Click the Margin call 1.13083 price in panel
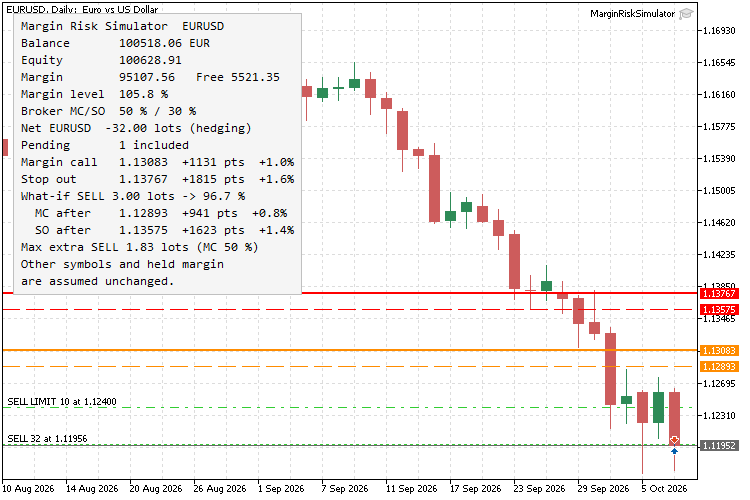Image resolution: width=750 pixels, height=500 pixels. (143, 162)
